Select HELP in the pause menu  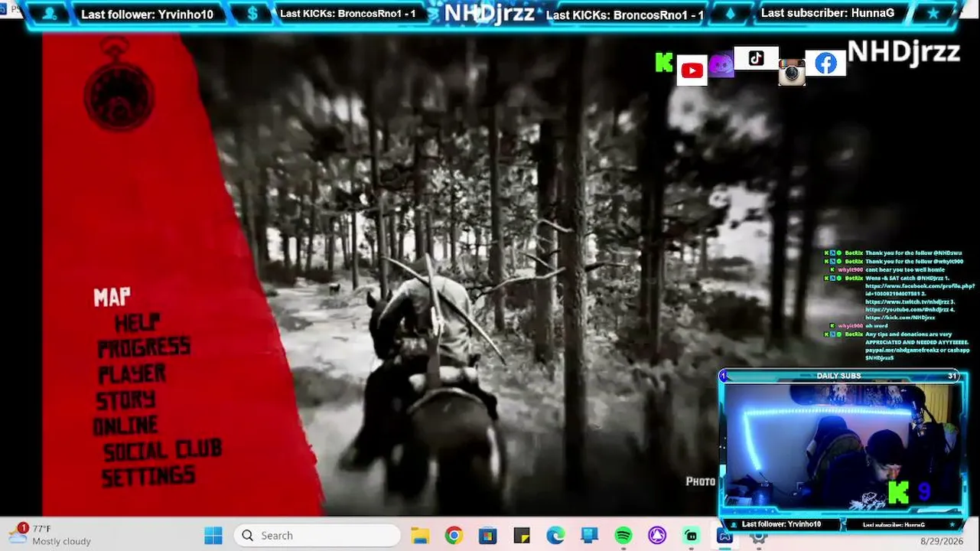point(137,323)
